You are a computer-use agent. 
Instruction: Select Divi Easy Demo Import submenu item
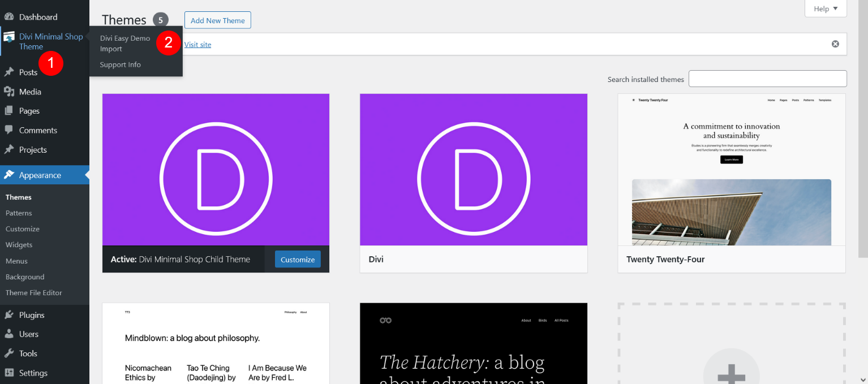click(x=125, y=44)
